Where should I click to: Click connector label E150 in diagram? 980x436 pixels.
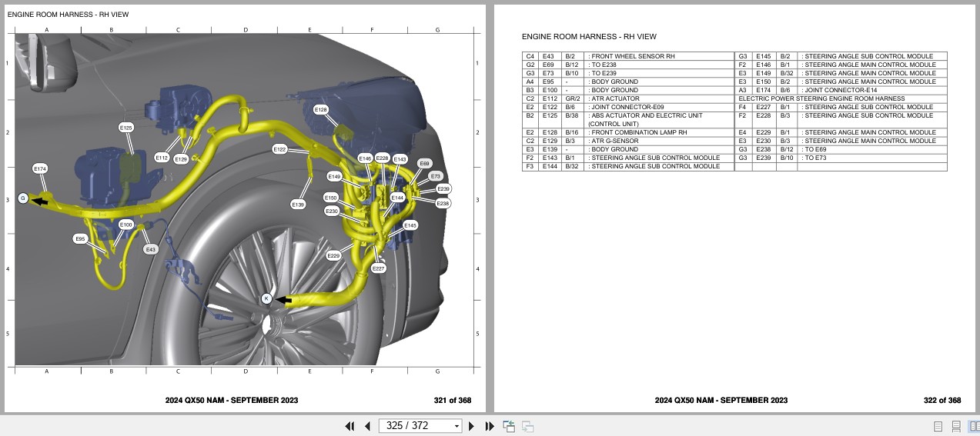click(x=331, y=198)
